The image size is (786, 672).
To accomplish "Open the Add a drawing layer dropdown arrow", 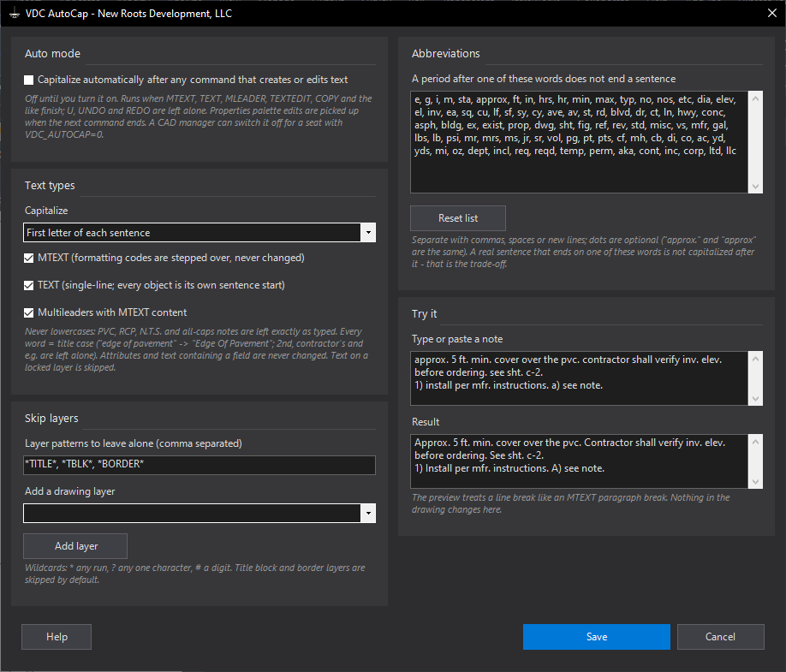I will tap(368, 513).
